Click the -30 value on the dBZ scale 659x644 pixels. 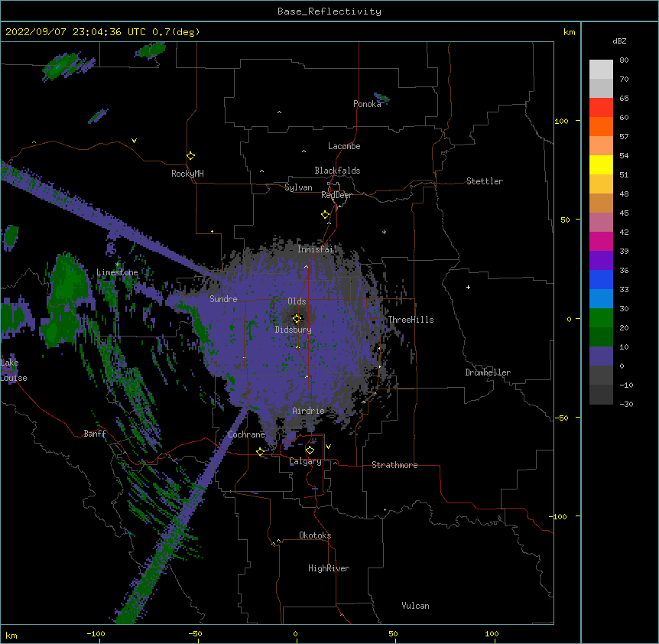(626, 405)
